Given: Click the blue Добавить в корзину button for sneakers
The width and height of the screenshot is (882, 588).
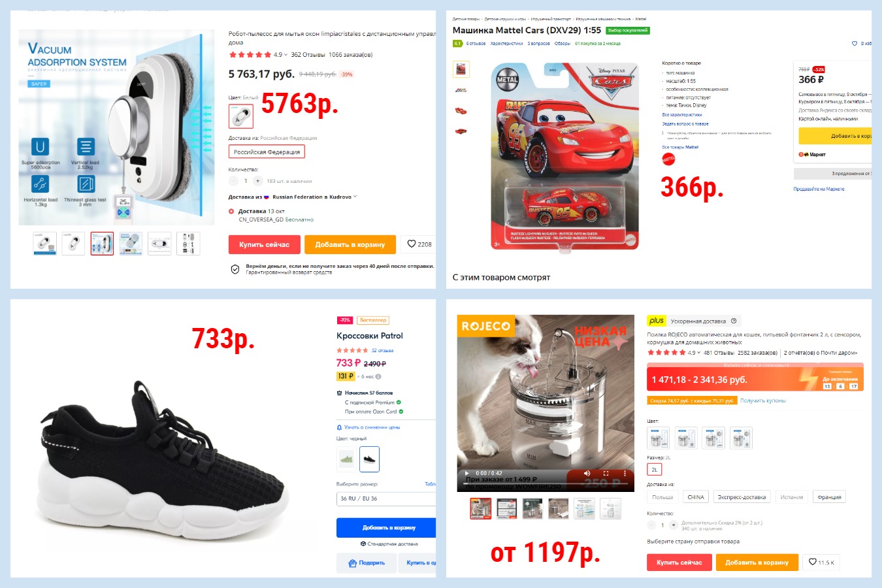Looking at the screenshot, I should coord(386,527).
